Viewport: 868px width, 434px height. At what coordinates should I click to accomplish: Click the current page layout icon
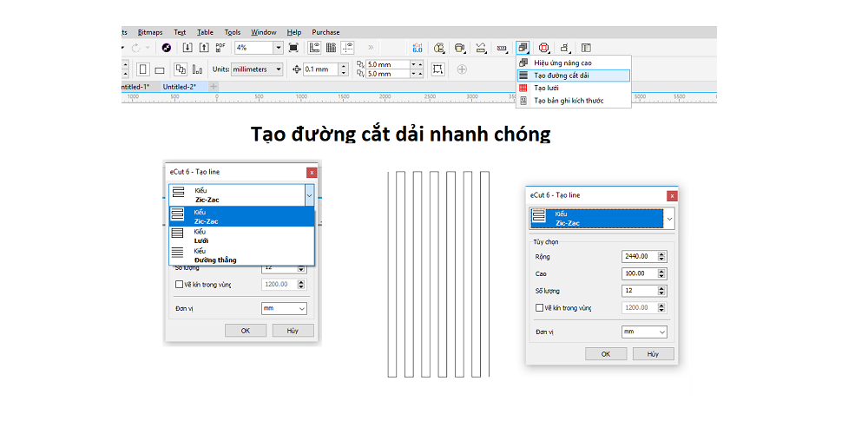click(197, 69)
